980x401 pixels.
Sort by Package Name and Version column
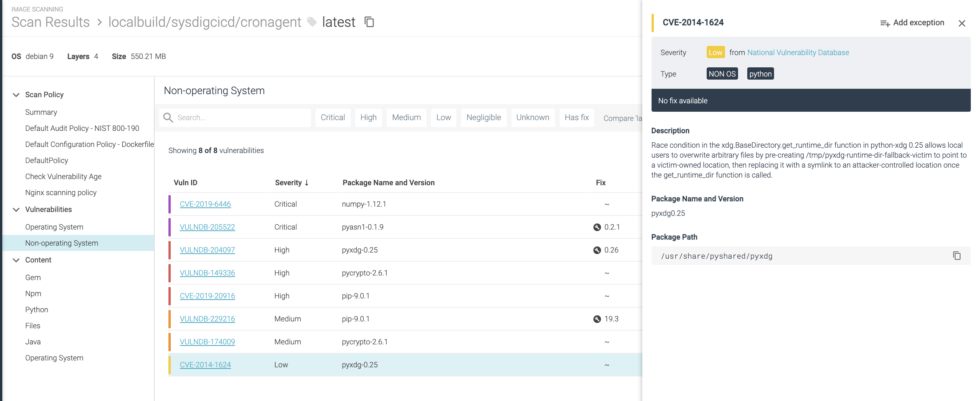pos(389,183)
